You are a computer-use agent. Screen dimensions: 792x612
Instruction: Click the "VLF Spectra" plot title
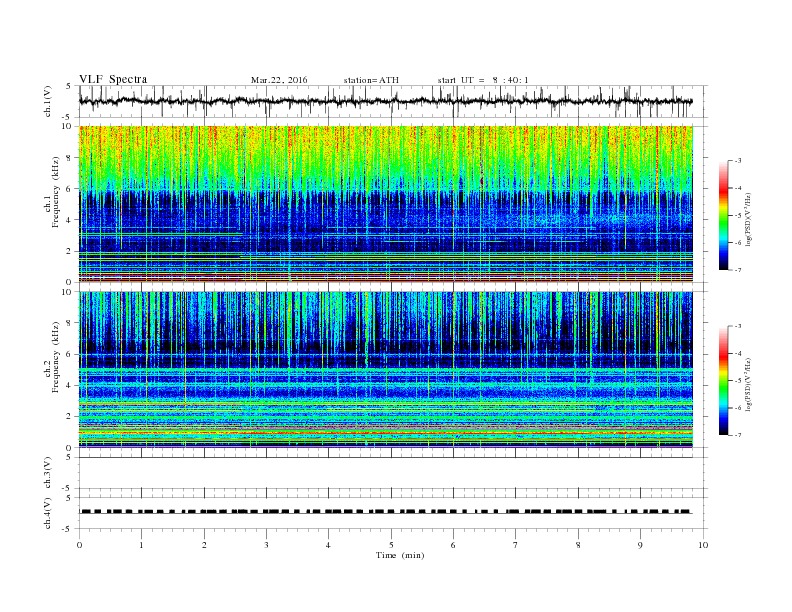pos(113,79)
